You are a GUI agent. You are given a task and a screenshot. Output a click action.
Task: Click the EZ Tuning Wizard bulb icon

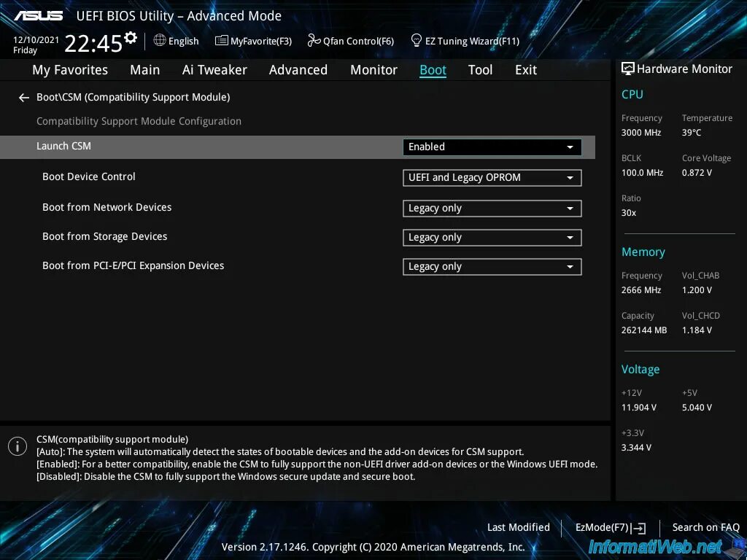pyautogui.click(x=416, y=40)
